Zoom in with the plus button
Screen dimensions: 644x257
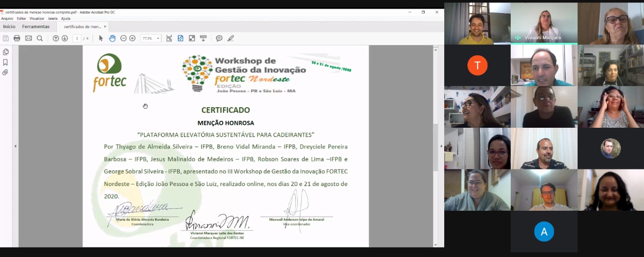[x=132, y=38]
